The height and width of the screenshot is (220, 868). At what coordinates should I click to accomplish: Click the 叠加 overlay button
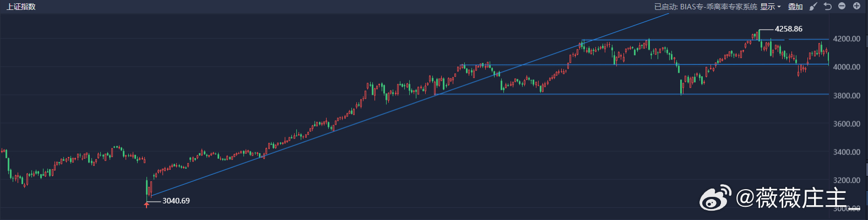pos(795,7)
